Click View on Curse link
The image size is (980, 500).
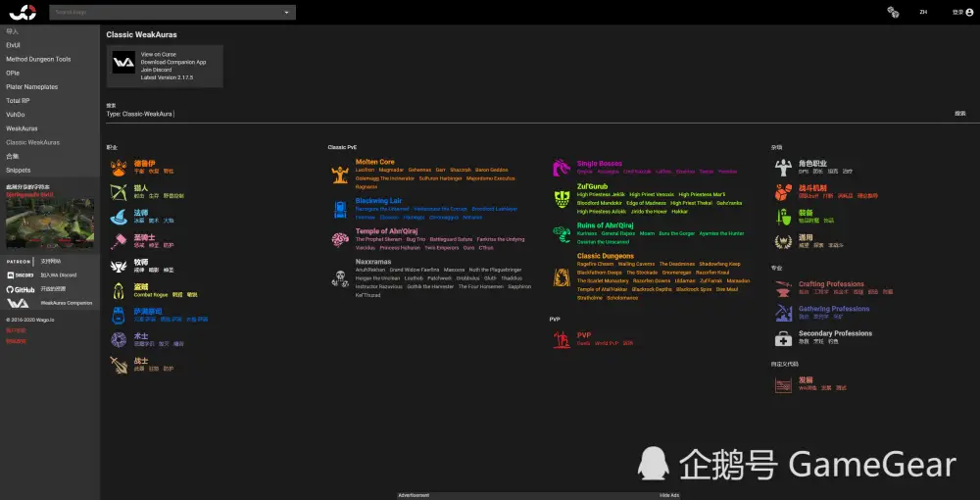(158, 54)
